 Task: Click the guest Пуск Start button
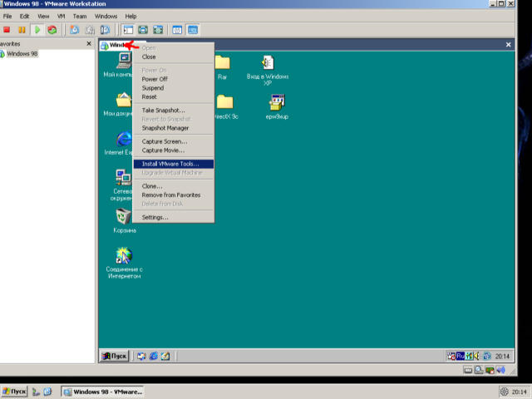point(114,356)
